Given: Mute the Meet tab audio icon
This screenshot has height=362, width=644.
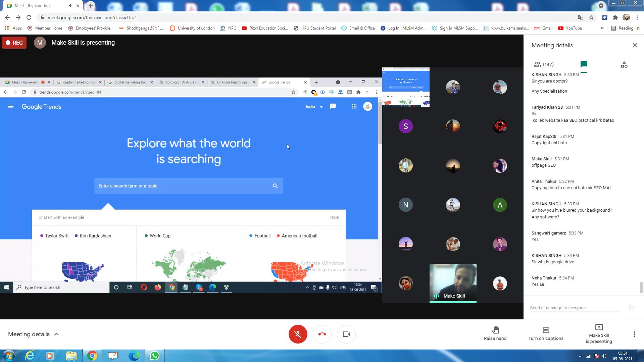Looking at the screenshot, I should [70, 6].
